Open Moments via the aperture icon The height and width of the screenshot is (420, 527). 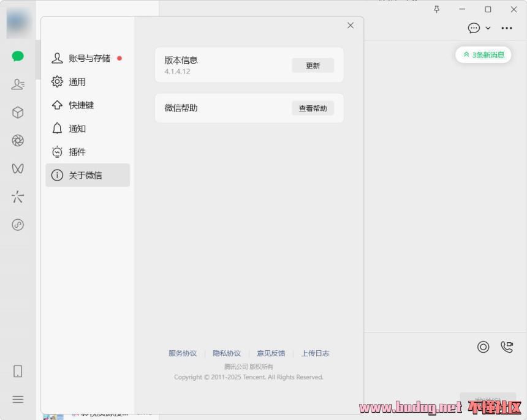tap(18, 140)
